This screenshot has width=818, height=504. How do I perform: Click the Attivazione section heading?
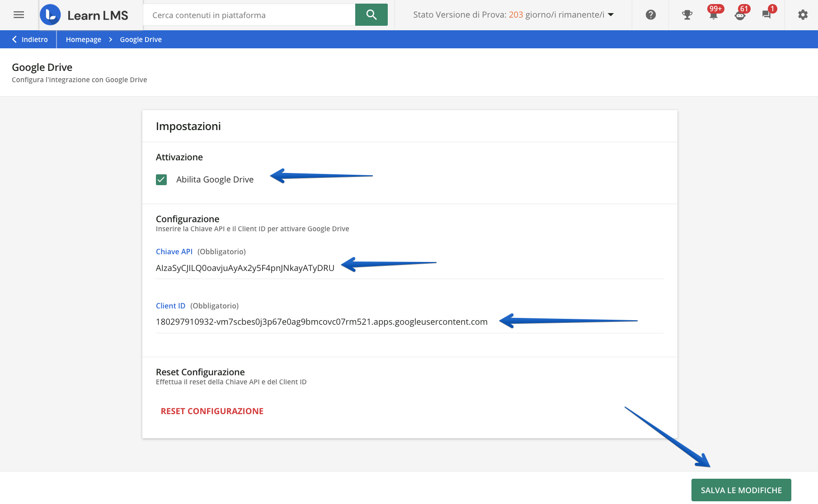point(179,157)
